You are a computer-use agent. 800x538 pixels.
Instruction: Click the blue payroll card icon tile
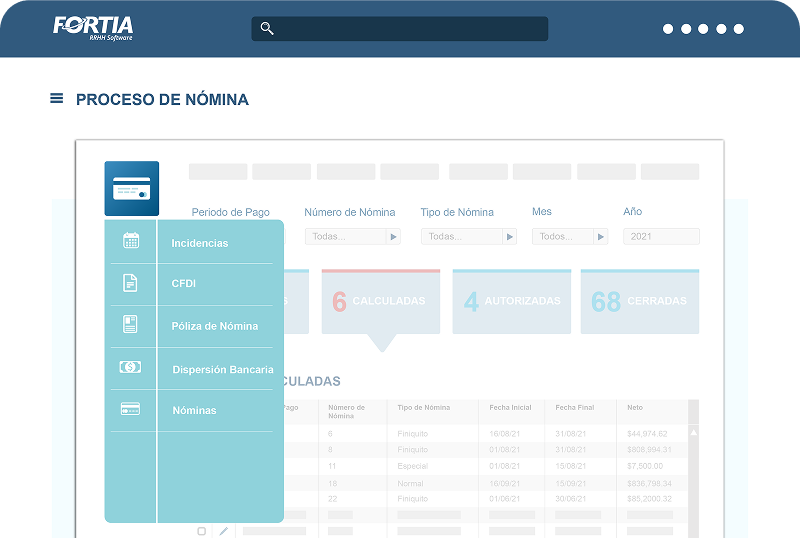point(131,188)
